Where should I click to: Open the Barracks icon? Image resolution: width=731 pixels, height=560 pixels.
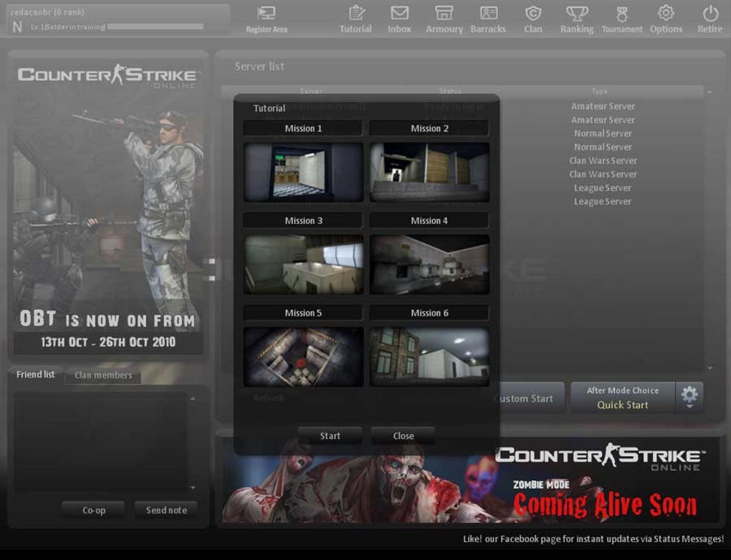click(x=488, y=14)
